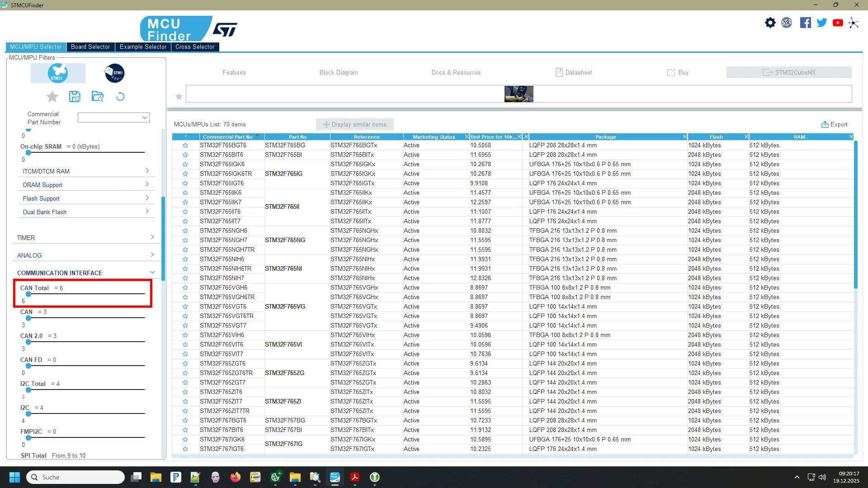
Task: Expand the TIMER filter section
Action: point(86,238)
